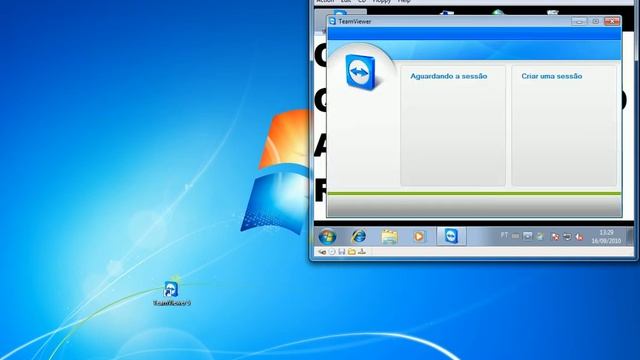This screenshot has height=360, width=640.
Task: Click the TeamViewer maximize button
Action: 596,21
